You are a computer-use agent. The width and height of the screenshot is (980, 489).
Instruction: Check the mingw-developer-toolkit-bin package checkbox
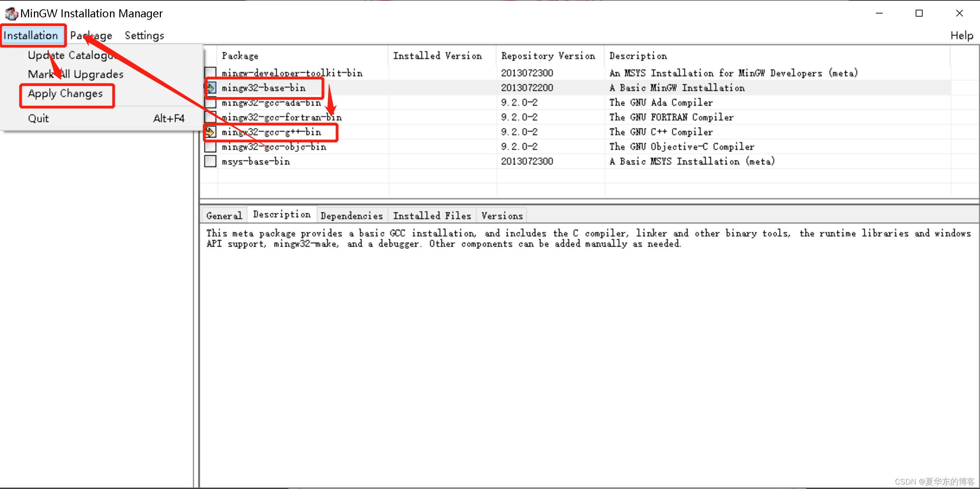click(x=210, y=72)
